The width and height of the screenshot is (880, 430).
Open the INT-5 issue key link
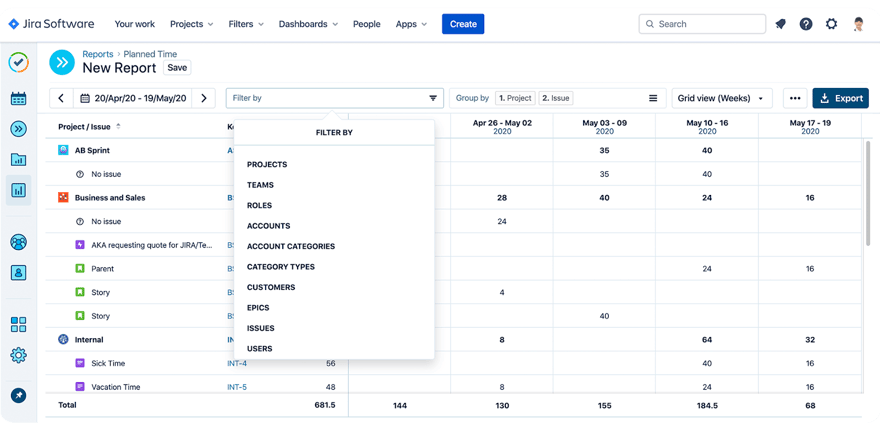pyautogui.click(x=237, y=387)
